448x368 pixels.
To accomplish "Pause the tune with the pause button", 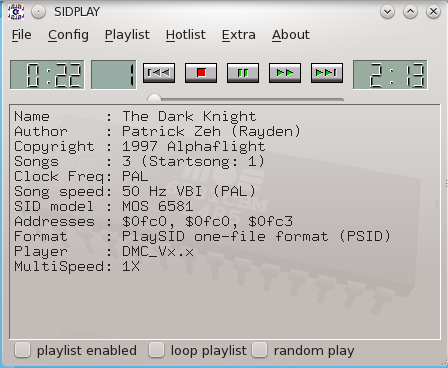I will coord(243,73).
